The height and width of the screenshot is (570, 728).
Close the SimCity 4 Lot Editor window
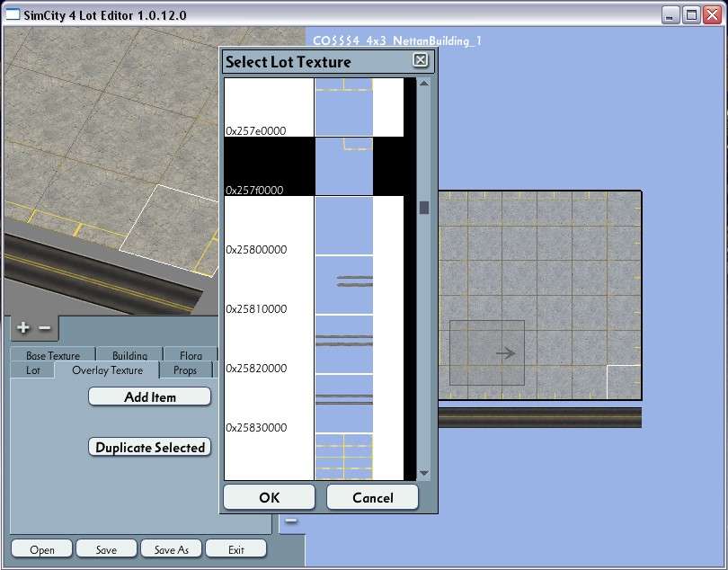(712, 15)
